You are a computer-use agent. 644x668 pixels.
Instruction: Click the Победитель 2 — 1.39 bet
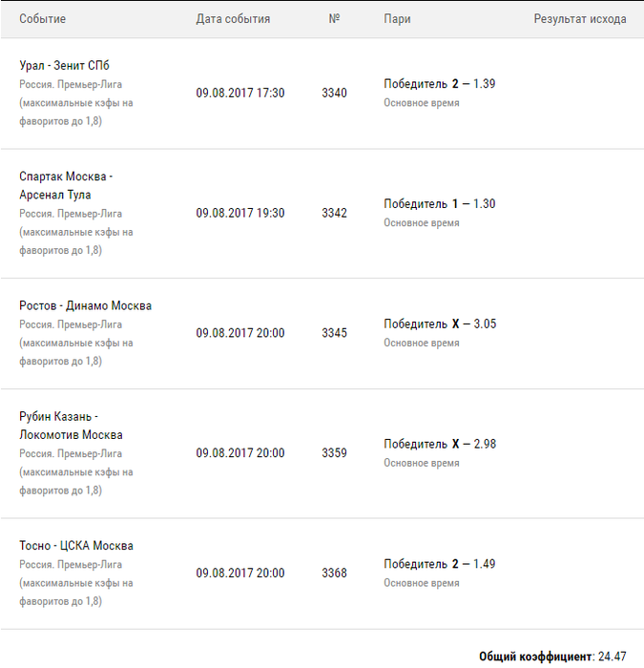tap(439, 84)
